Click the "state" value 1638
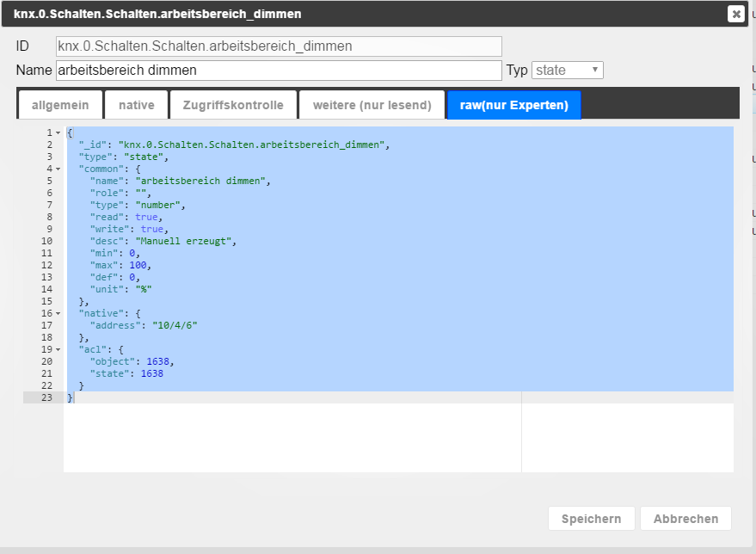This screenshot has height=554, width=756. point(152,373)
